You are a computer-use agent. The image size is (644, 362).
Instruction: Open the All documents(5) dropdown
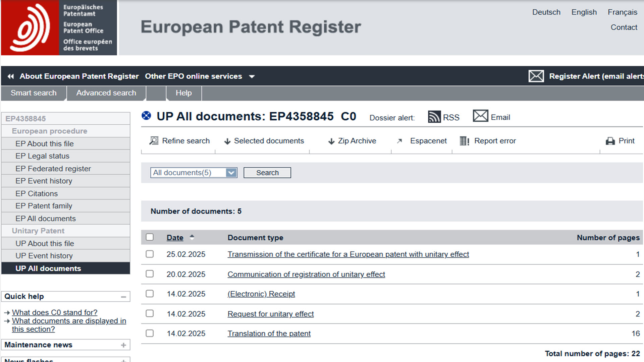tap(231, 173)
